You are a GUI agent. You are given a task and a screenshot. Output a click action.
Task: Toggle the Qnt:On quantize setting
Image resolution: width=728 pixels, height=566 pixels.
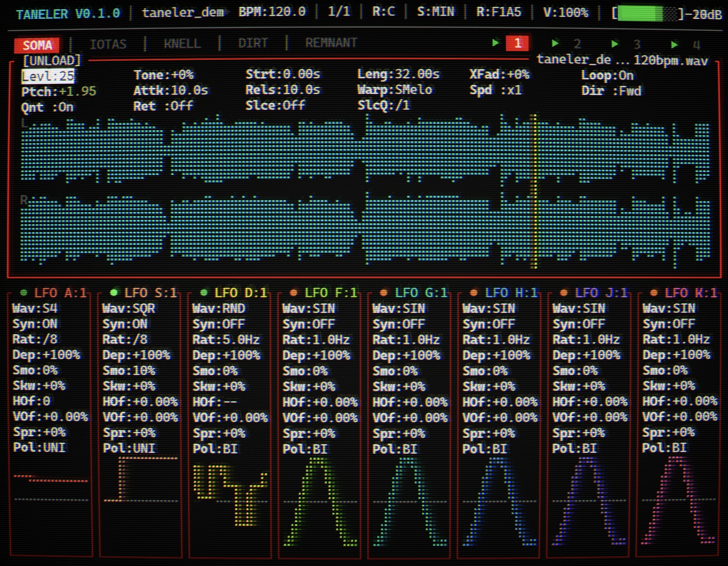(x=47, y=107)
